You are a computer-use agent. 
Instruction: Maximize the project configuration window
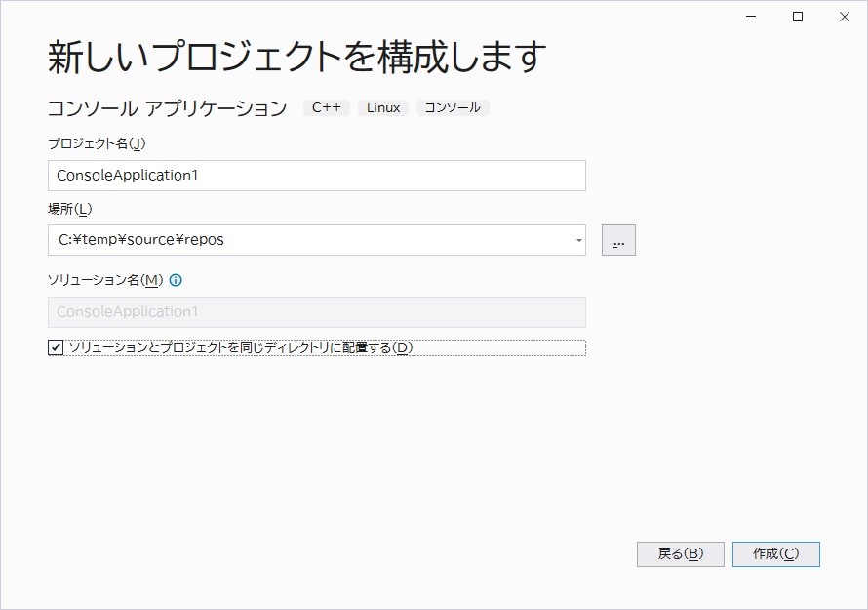[798, 17]
